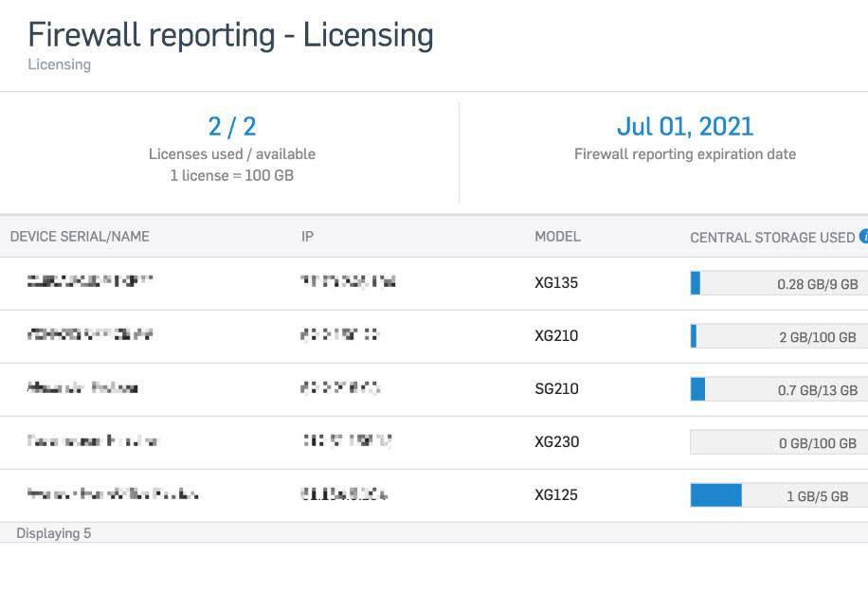Click the Firewall reporting - Licensing heading
This screenshot has height=591, width=868.
click(x=230, y=35)
